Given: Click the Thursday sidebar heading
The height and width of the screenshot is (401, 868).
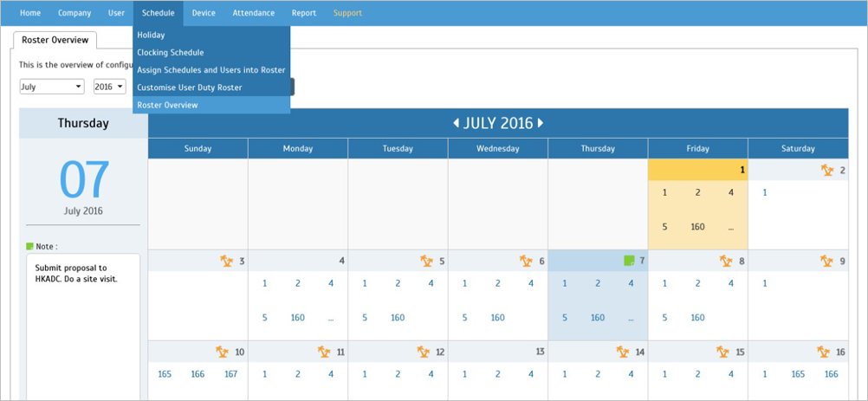Looking at the screenshot, I should (83, 123).
